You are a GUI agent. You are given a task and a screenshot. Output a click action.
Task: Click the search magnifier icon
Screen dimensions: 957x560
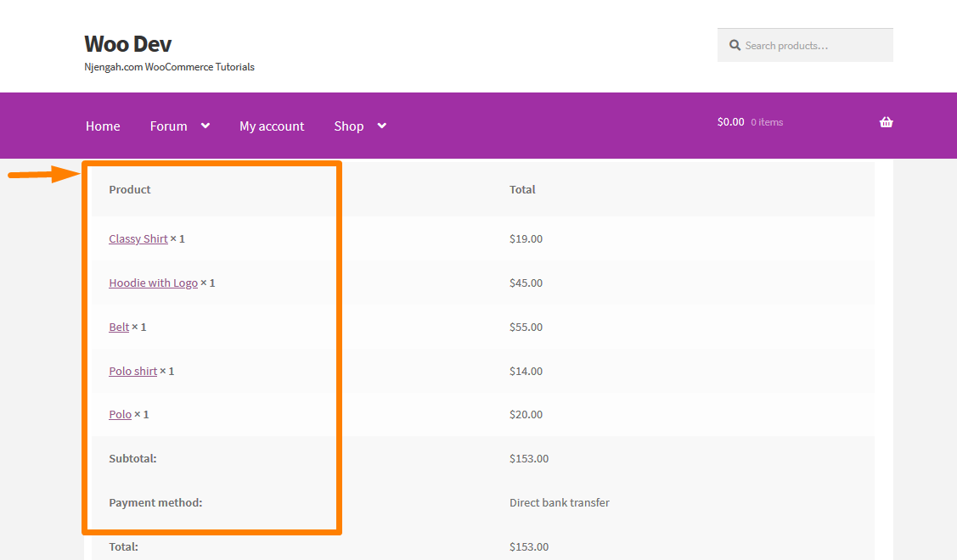(735, 45)
